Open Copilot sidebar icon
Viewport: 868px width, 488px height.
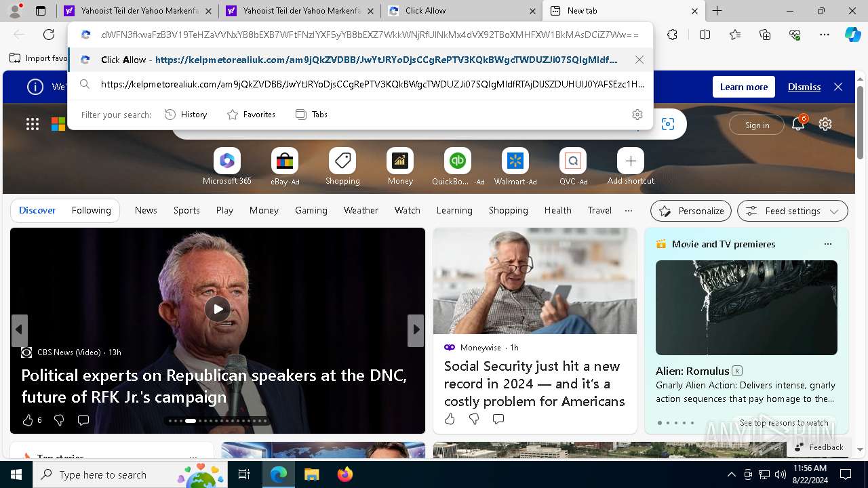pos(852,35)
